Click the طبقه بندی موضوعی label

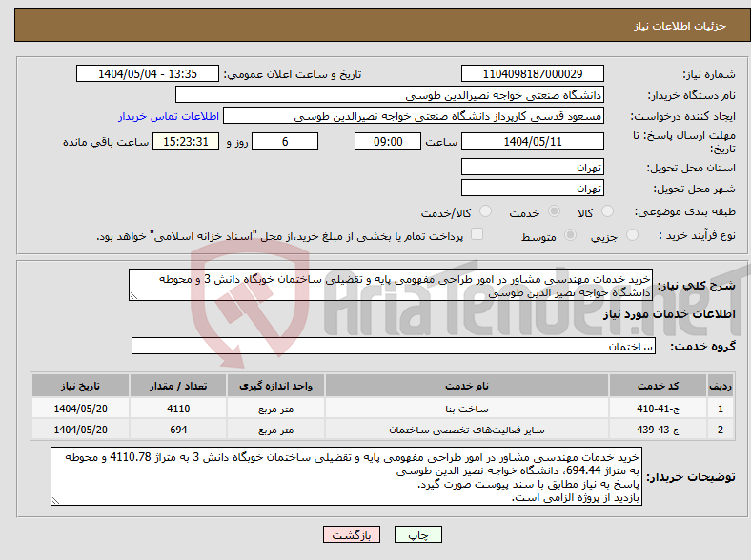click(685, 211)
